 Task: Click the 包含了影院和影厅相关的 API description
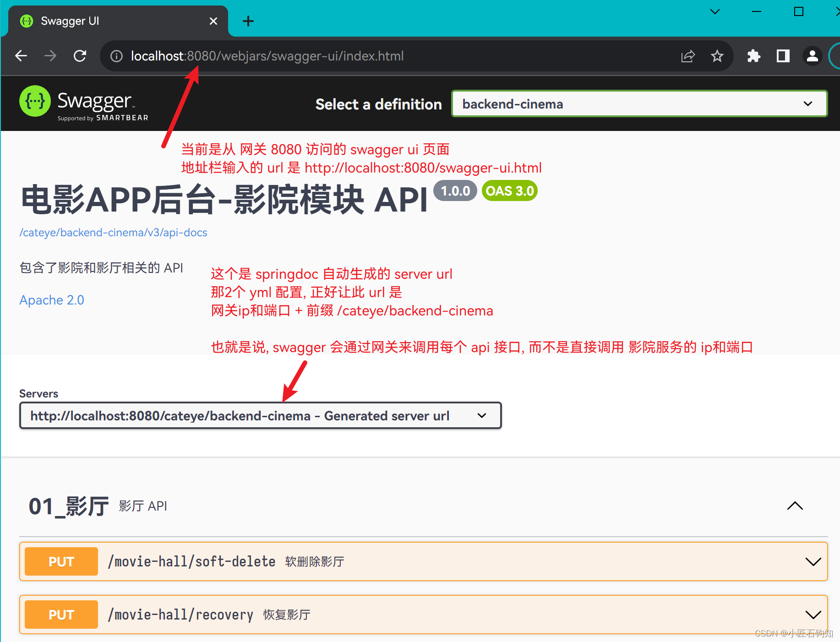pyautogui.click(x=101, y=268)
